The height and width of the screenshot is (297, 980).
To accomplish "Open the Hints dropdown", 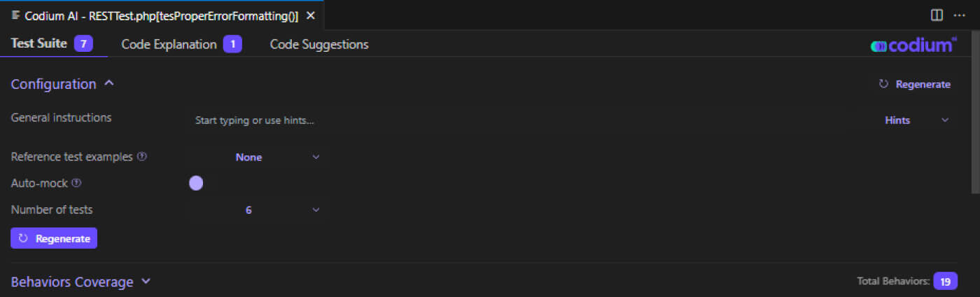I will 916,120.
